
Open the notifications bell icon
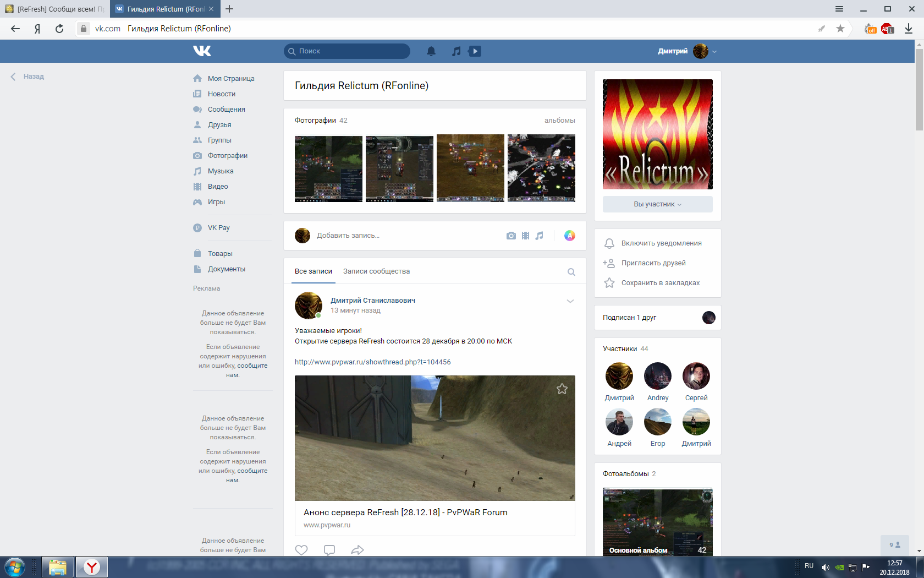coord(431,51)
